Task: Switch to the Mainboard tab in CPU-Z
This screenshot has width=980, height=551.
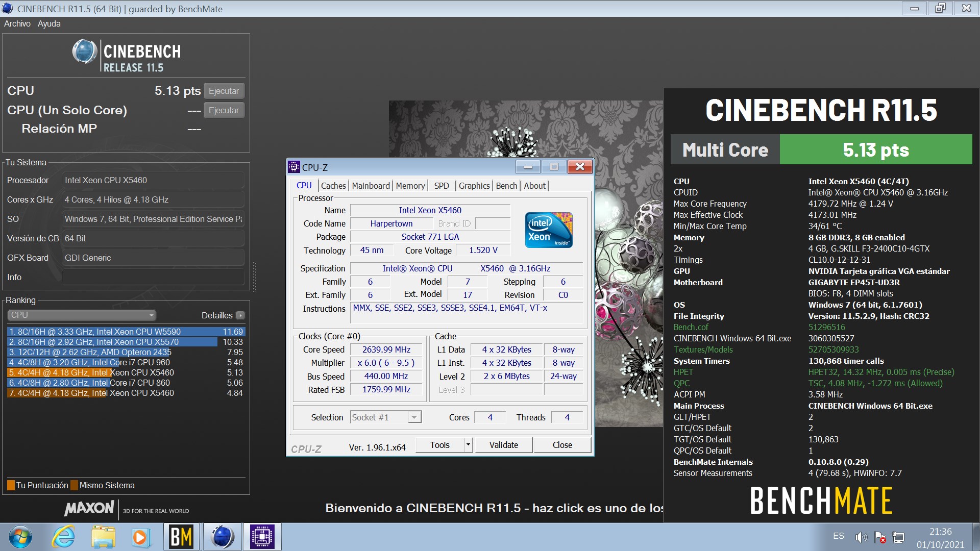Action: coord(371,186)
